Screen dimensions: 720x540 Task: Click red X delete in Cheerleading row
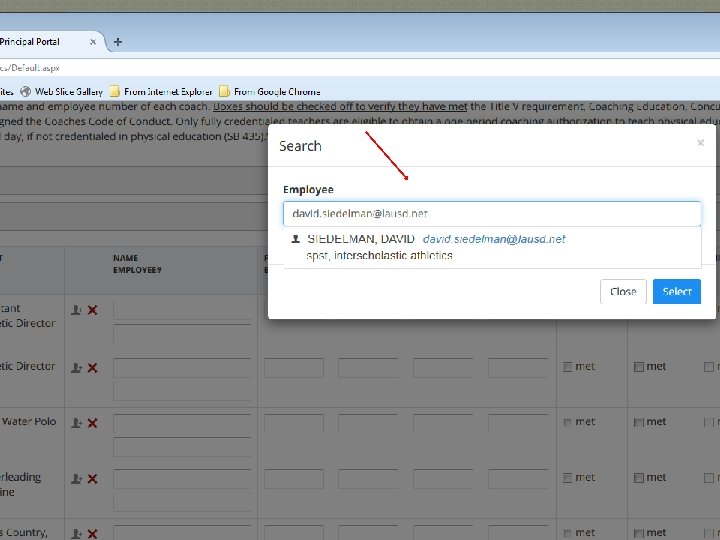[x=92, y=479]
